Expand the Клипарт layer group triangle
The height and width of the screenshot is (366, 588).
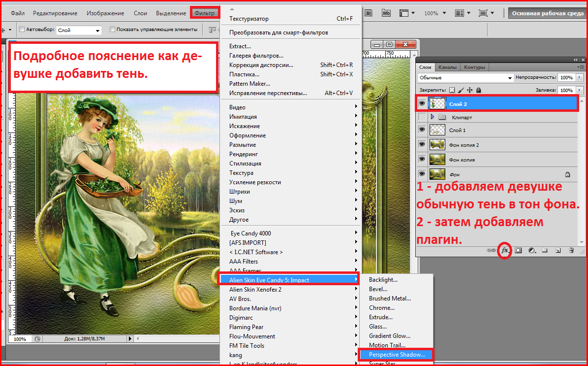pyautogui.click(x=433, y=117)
